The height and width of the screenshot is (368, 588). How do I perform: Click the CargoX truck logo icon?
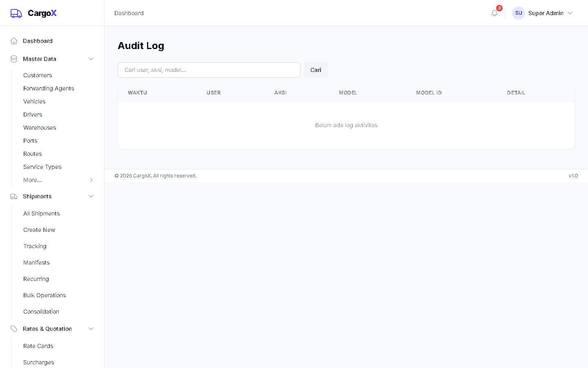click(x=16, y=13)
